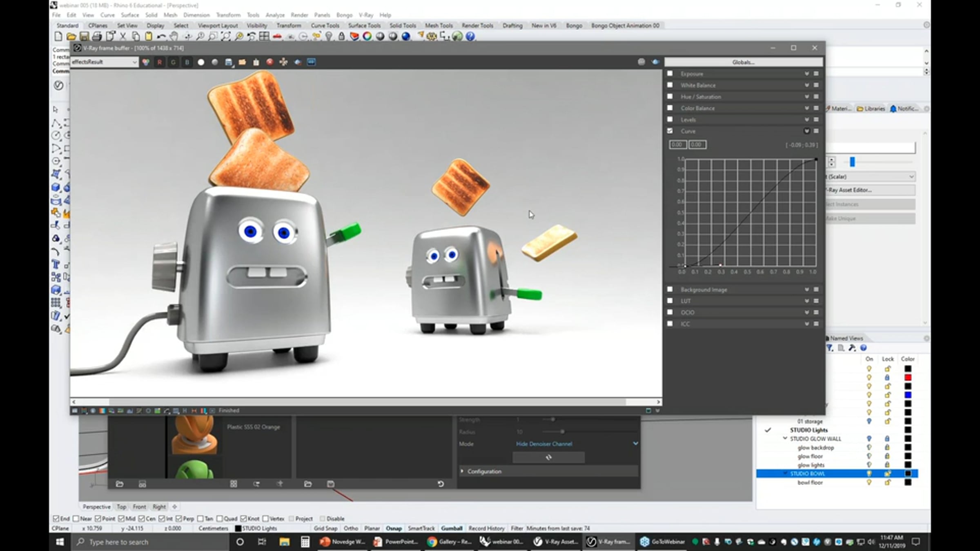Toggle the Osnap status bar button
Viewport: 980px width, 551px height.
point(394,528)
